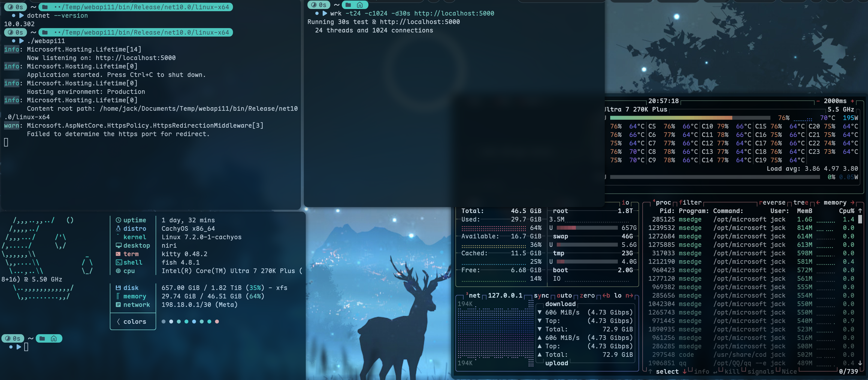This screenshot has width=868, height=380.
Task: Open localhost:5000 link after Now listening on
Action: pos(135,58)
